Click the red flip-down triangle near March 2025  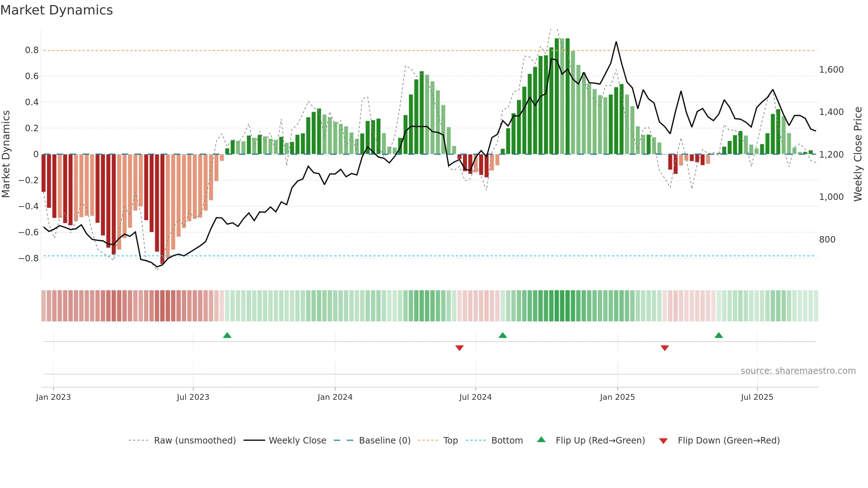click(665, 348)
